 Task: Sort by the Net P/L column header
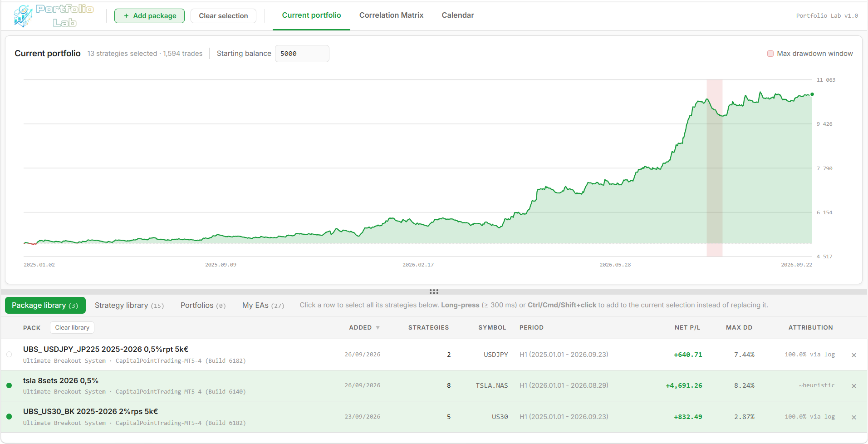(x=687, y=328)
